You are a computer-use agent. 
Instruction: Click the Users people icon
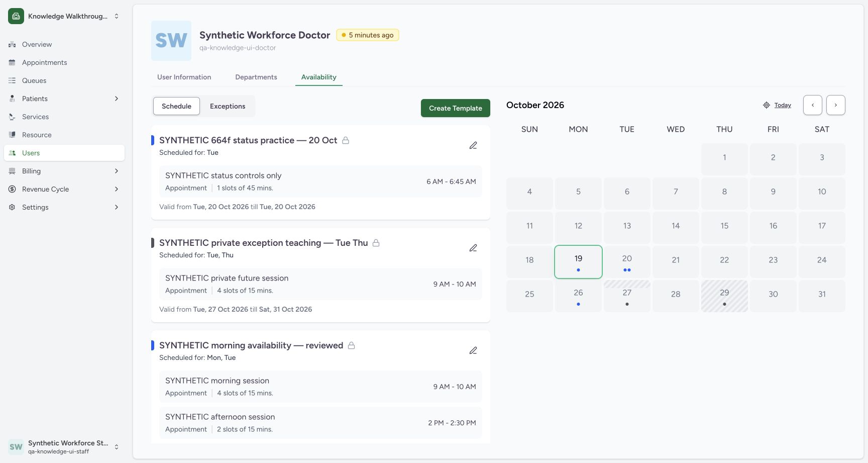[12, 153]
